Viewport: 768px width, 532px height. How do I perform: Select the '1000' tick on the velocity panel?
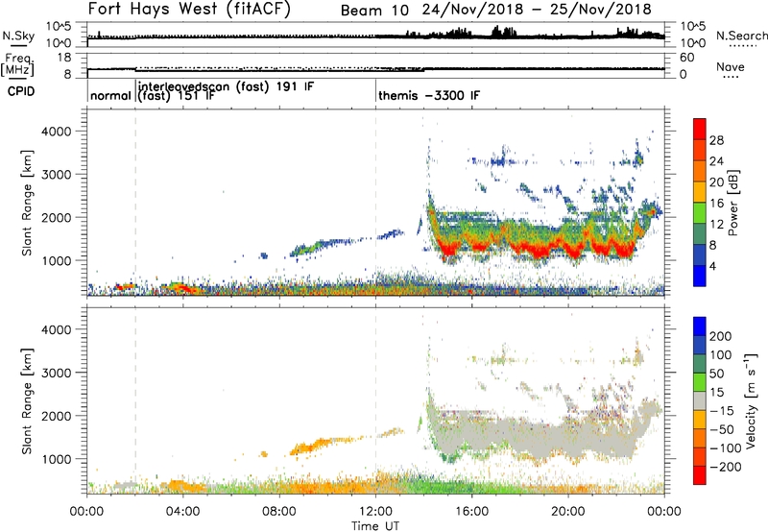(56, 459)
